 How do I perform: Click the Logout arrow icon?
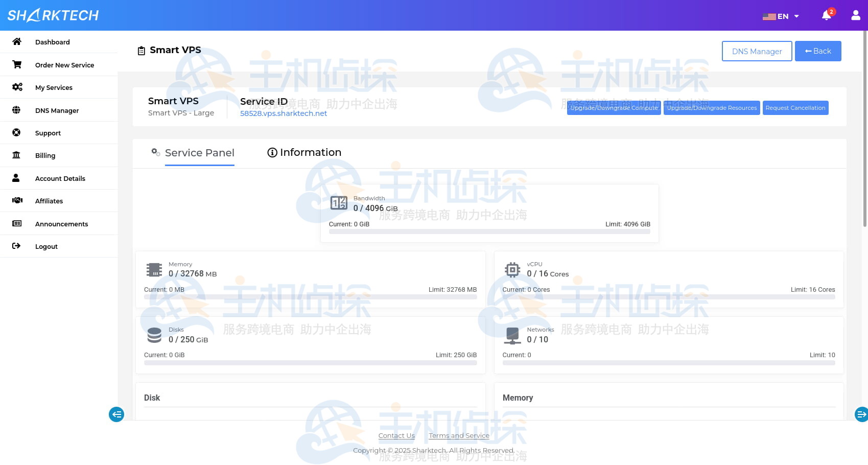[16, 246]
